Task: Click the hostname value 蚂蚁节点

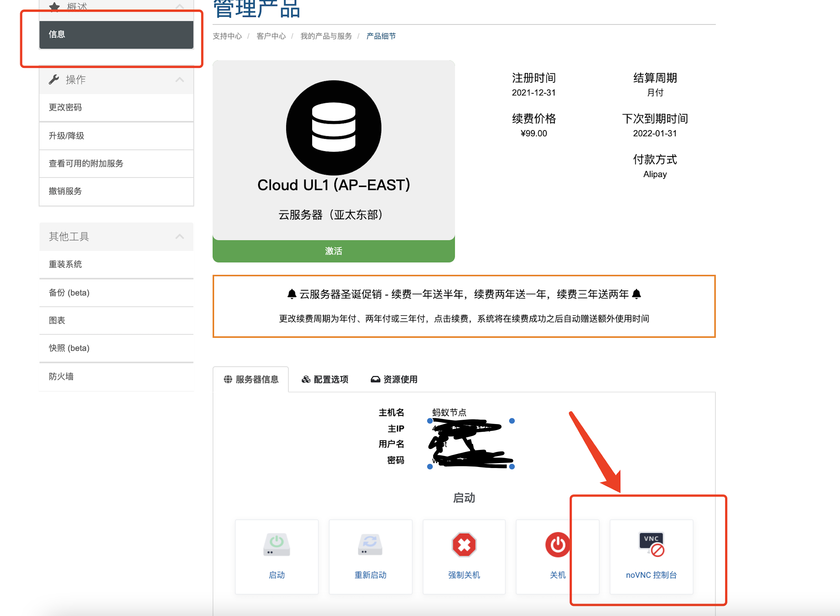Action: [x=449, y=412]
